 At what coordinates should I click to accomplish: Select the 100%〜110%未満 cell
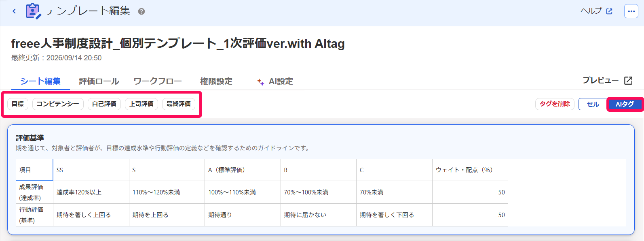243,192
